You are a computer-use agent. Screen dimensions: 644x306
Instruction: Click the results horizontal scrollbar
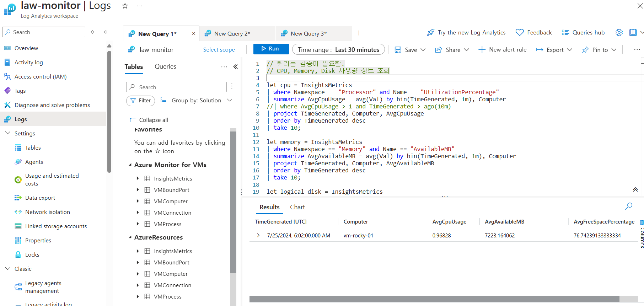pos(434,299)
